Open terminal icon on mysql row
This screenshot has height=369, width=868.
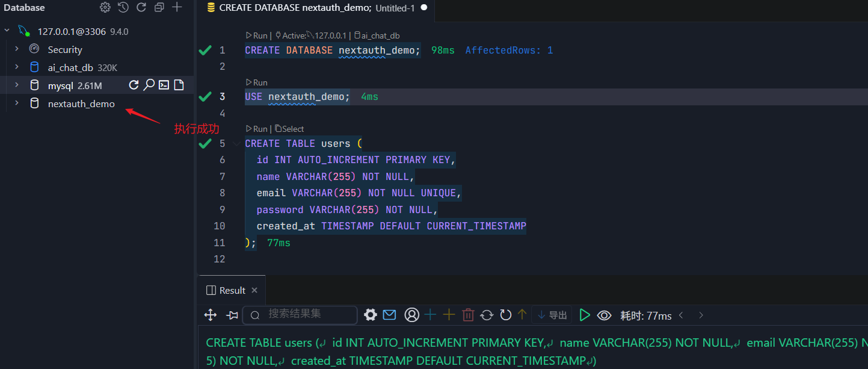tap(164, 85)
